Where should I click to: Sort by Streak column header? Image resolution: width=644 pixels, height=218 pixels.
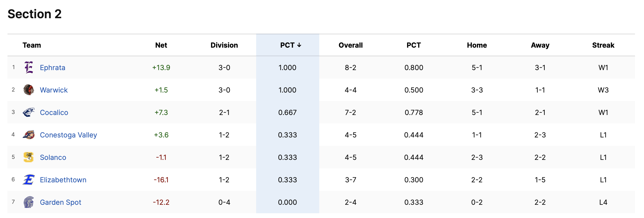pos(603,45)
